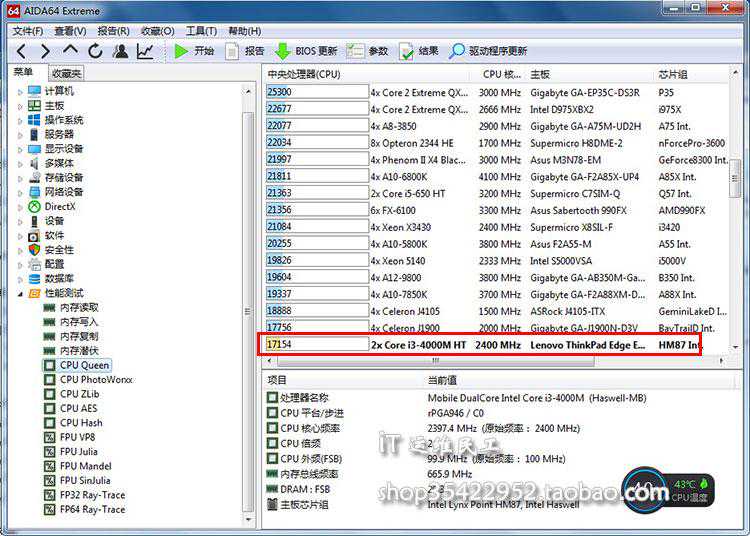Screen dimensions: 750x536
Task: Expand the 计算机 tree node
Action: pos(19,91)
